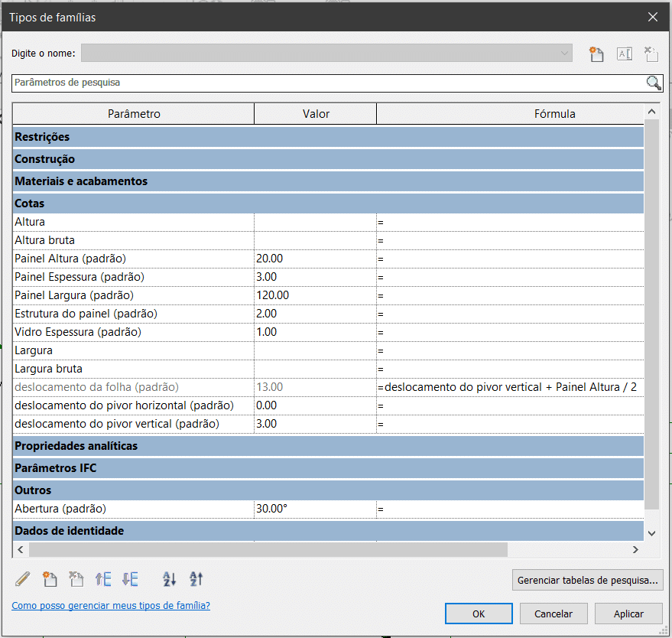Collapse the Restrições group header
This screenshot has width=672, height=638.
click(328, 137)
